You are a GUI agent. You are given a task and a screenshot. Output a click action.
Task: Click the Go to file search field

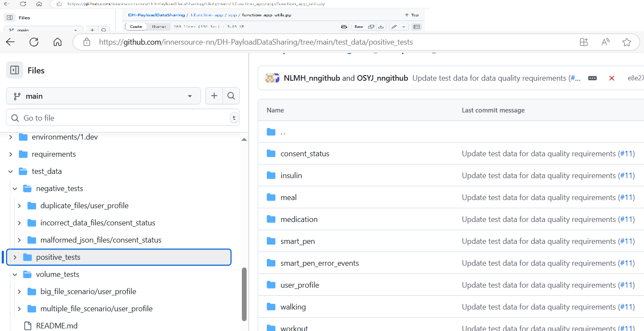pyautogui.click(x=123, y=118)
